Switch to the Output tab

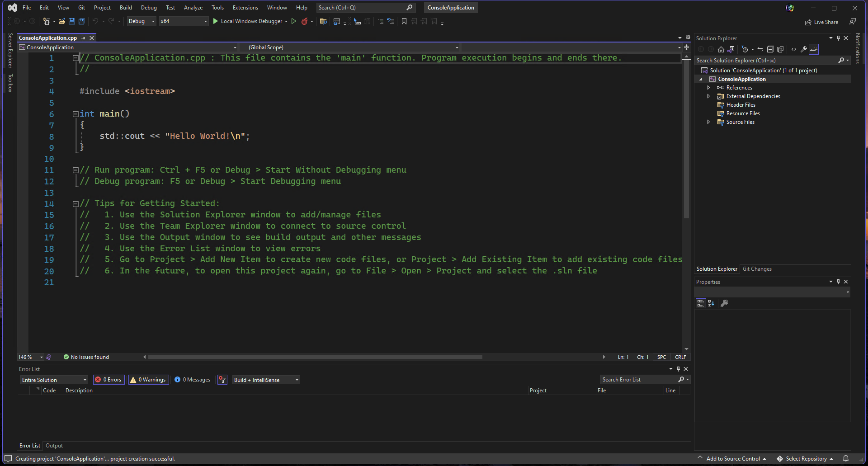[x=54, y=446]
